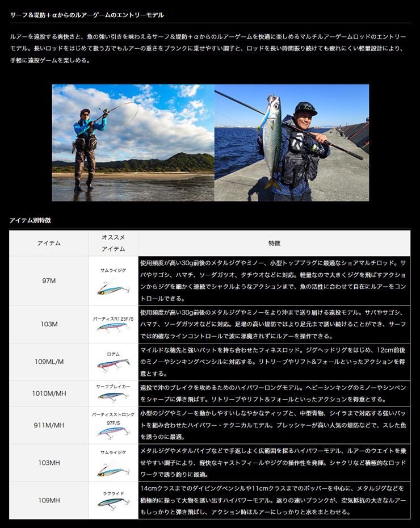The width and height of the screenshot is (420, 528).
Task: Click the 109ML/M item cell
Action: 49,362
